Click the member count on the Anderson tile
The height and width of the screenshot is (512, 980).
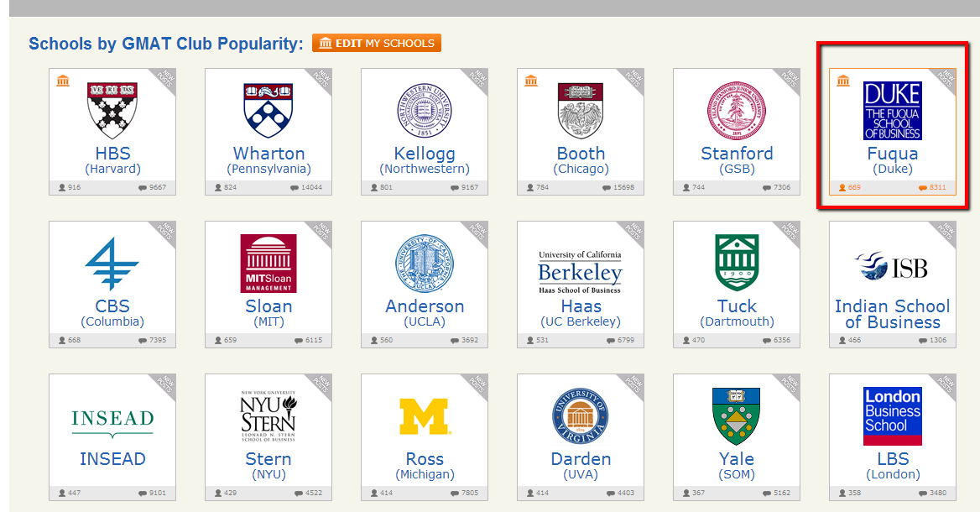pyautogui.click(x=386, y=341)
